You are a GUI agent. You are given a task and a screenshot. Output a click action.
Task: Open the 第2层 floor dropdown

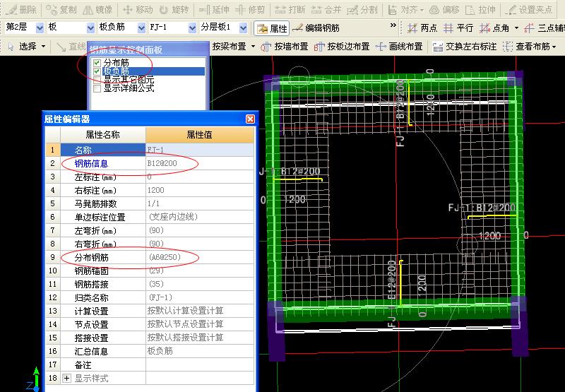pyautogui.click(x=40, y=28)
